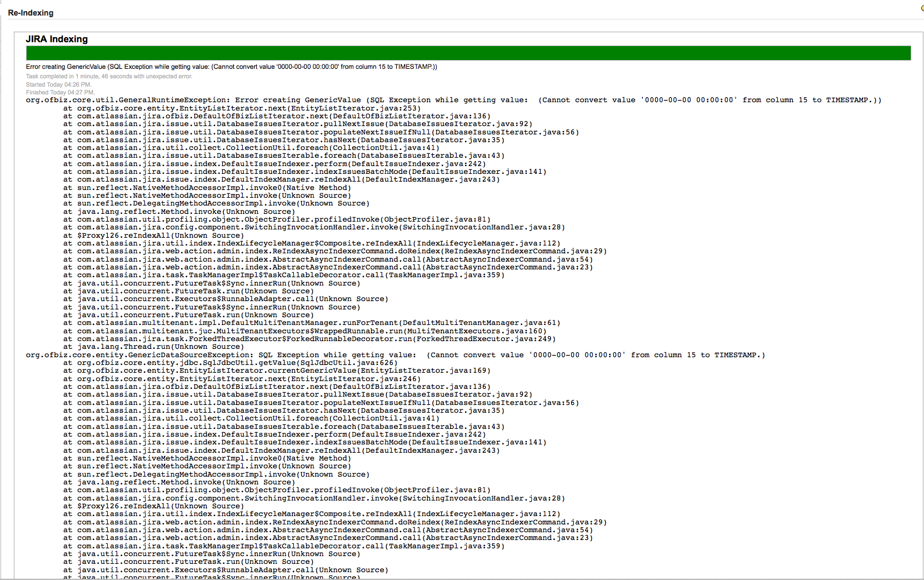This screenshot has width=924, height=580.
Task: Click the "Finished Today 04:27 PM." line
Action: (x=60, y=93)
